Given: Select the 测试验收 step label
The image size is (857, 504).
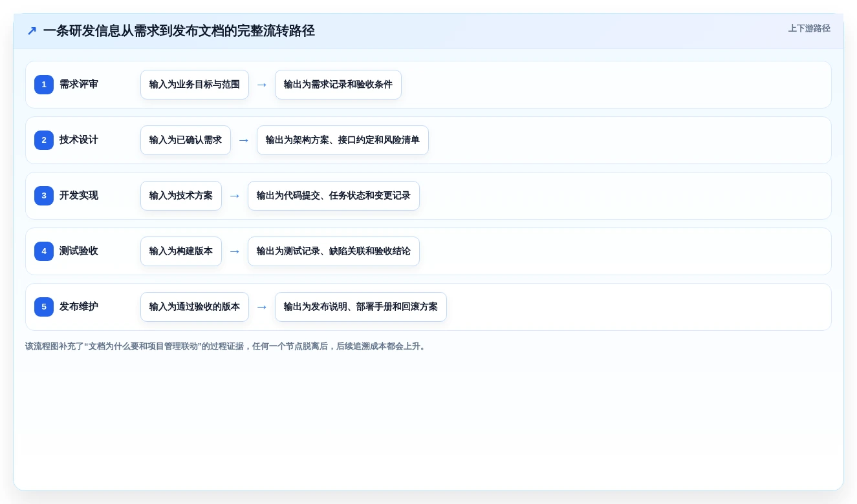Looking at the screenshot, I should point(79,251).
